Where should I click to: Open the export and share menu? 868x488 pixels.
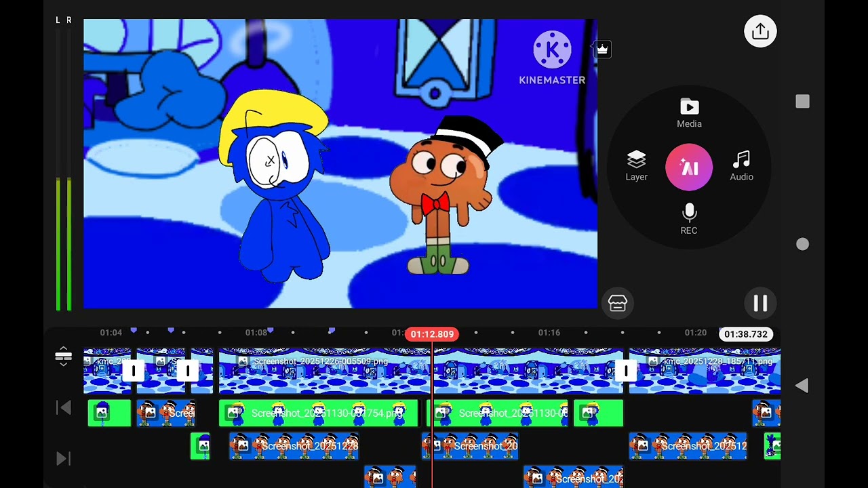760,31
